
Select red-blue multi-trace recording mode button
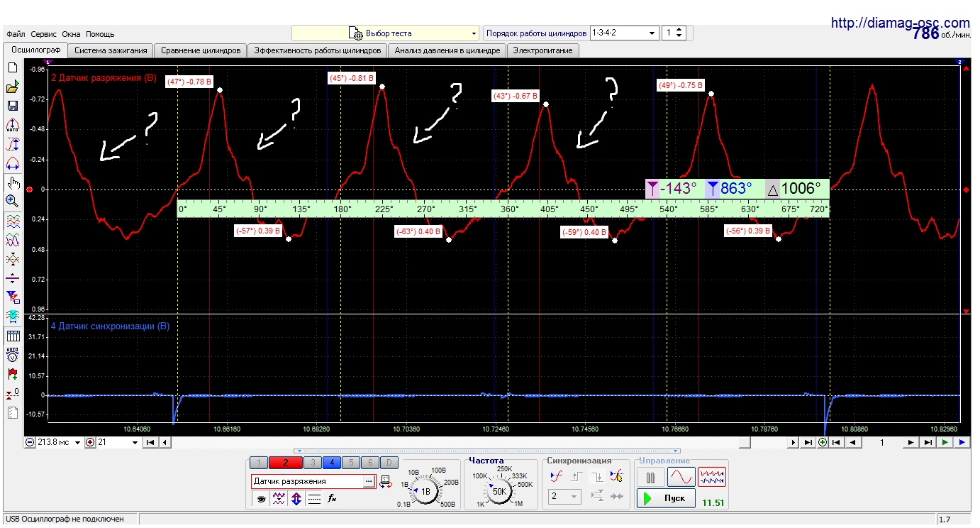point(712,476)
